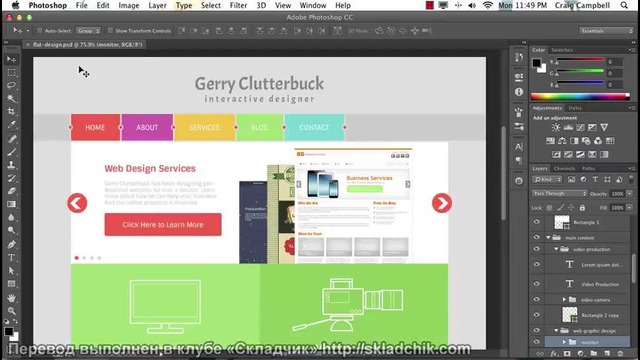Open the Filter menu
This screenshot has height=360, width=640.
[238, 5]
